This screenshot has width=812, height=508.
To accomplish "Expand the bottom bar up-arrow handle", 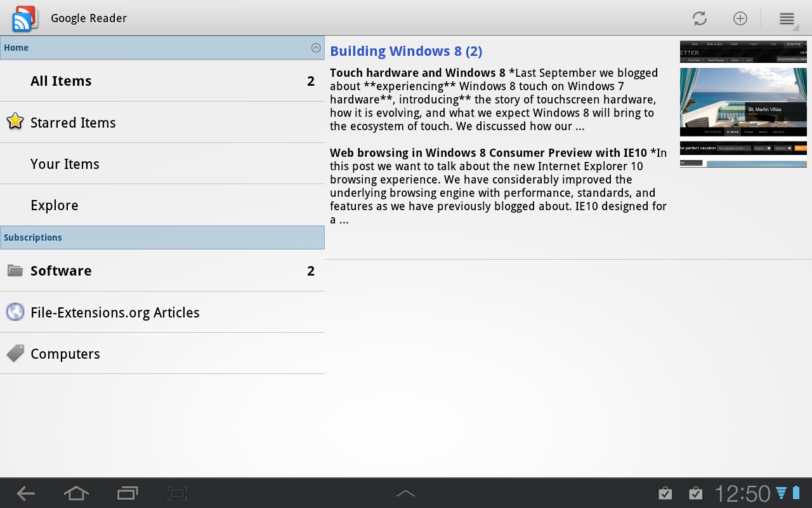I will [x=405, y=493].
